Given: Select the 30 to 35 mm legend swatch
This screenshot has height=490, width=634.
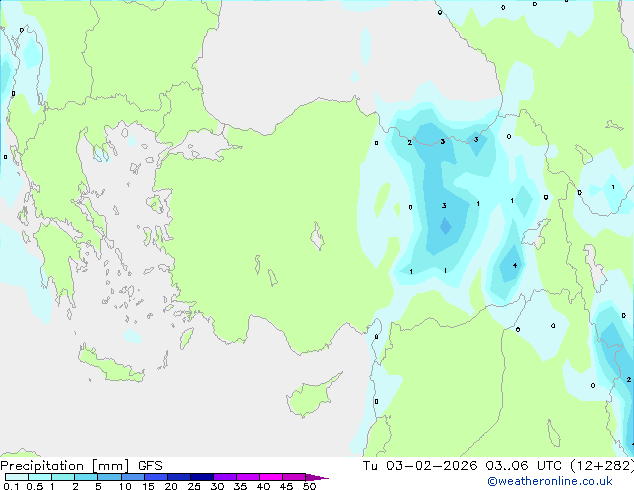Looking at the screenshot, I should [224, 477].
